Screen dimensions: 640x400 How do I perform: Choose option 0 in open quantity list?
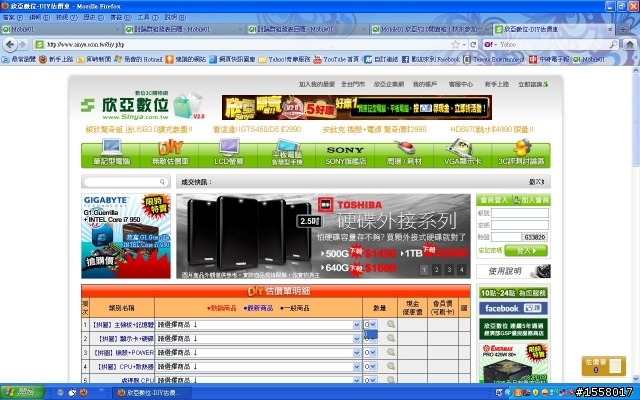pos(371,334)
